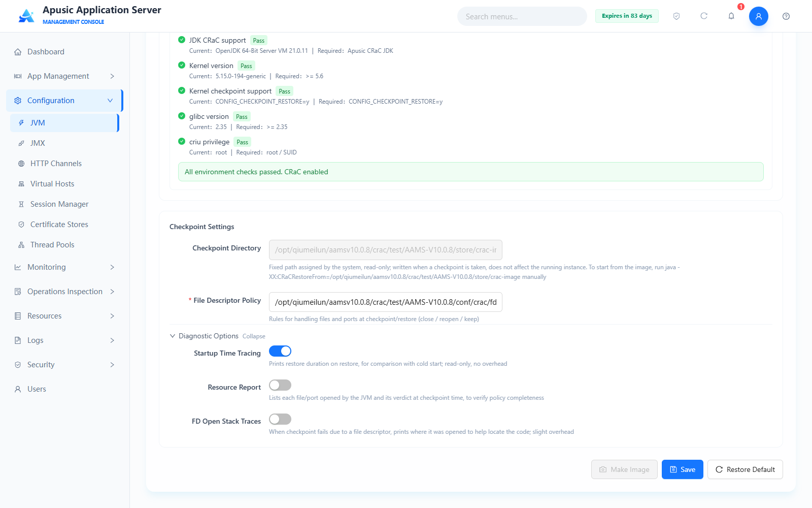Open the Logs menu

pos(64,340)
